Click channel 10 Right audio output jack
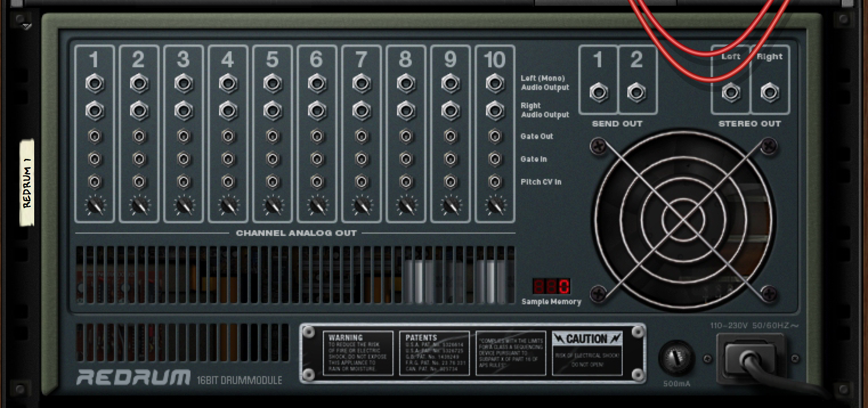Image resolution: width=868 pixels, height=408 pixels. click(x=495, y=110)
